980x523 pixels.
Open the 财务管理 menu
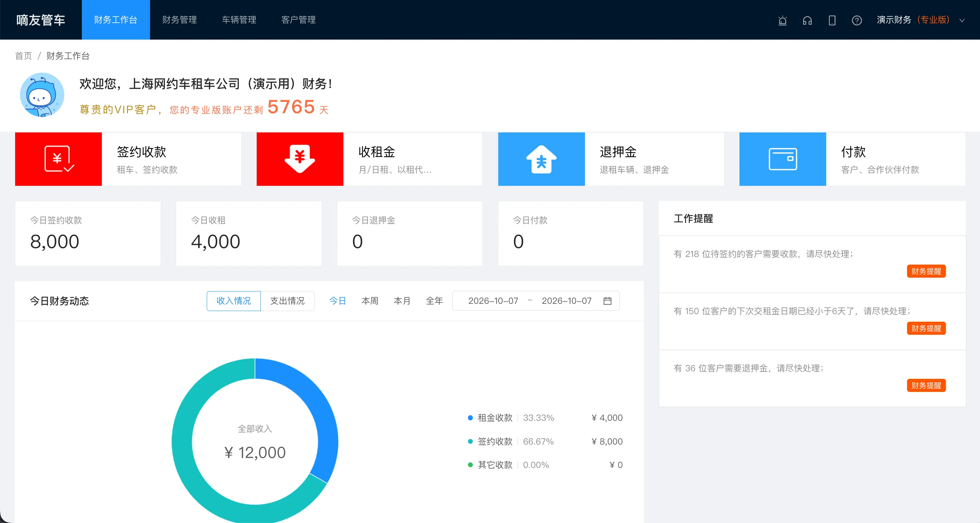coord(180,20)
